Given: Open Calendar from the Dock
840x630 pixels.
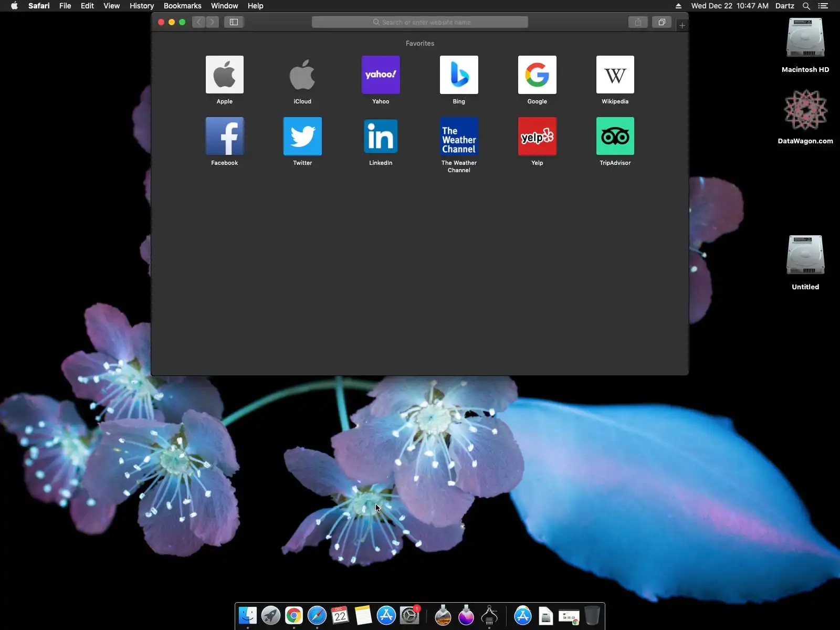Looking at the screenshot, I should pyautogui.click(x=340, y=615).
